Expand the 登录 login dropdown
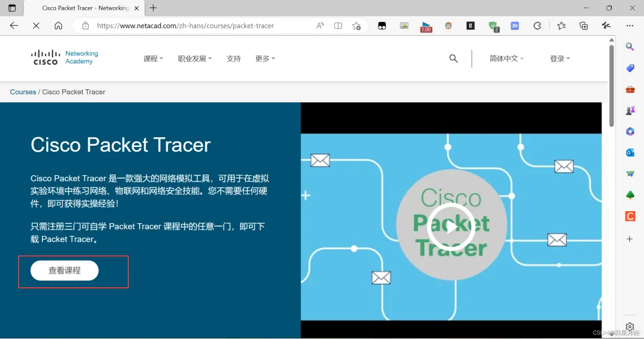The width and height of the screenshot is (644, 339). coord(560,58)
